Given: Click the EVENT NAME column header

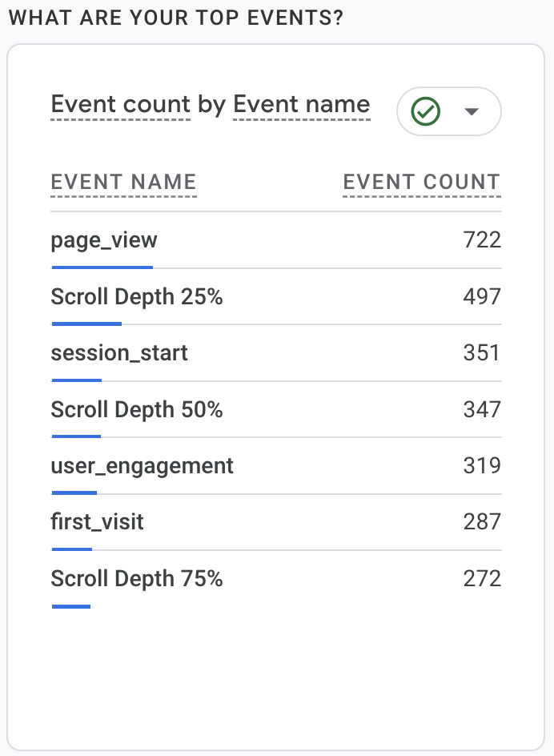Looking at the screenshot, I should point(123,182).
